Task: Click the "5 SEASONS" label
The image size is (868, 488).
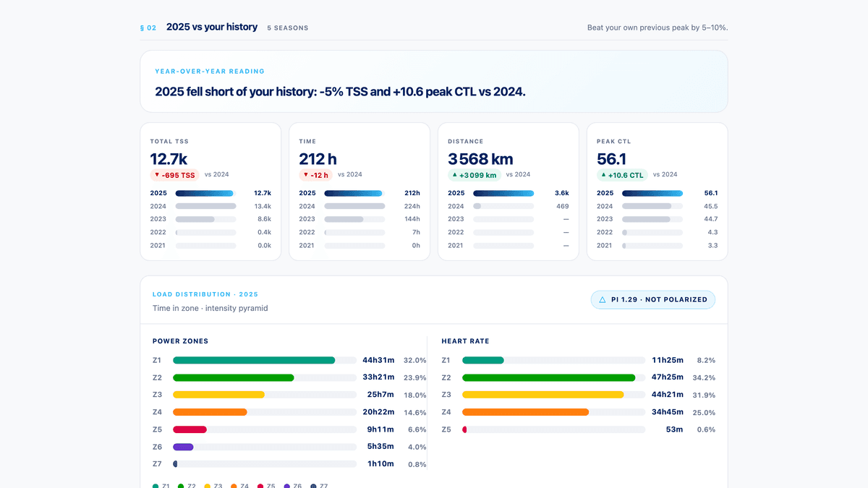Action: (288, 28)
